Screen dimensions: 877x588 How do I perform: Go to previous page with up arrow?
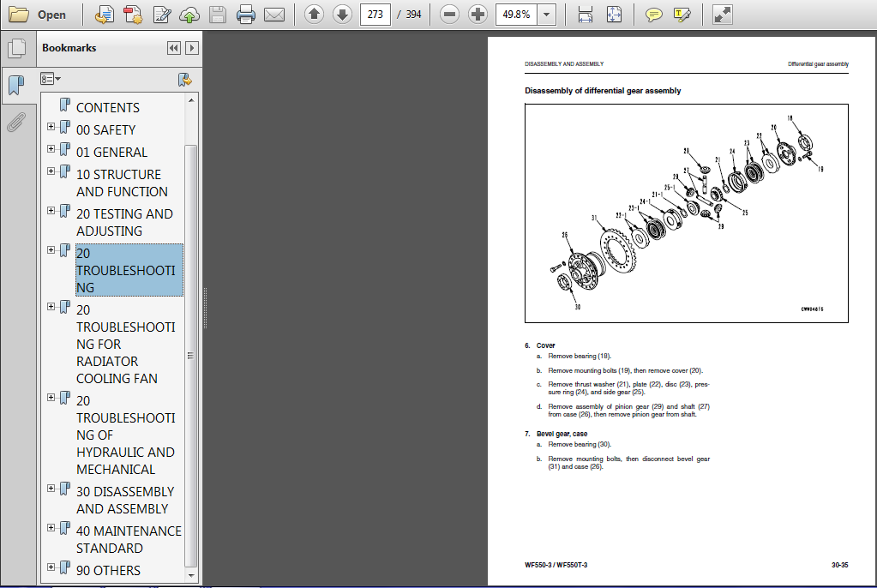tap(314, 15)
